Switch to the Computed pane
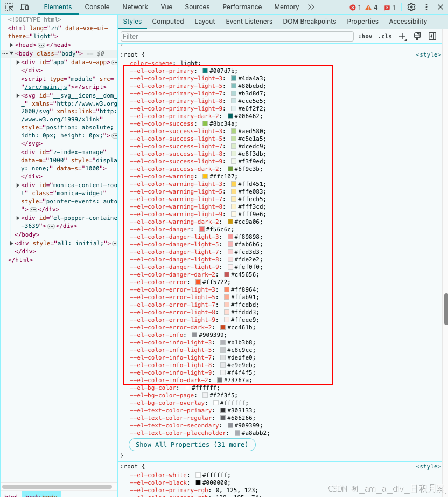The height and width of the screenshot is (497, 448). coord(168,22)
